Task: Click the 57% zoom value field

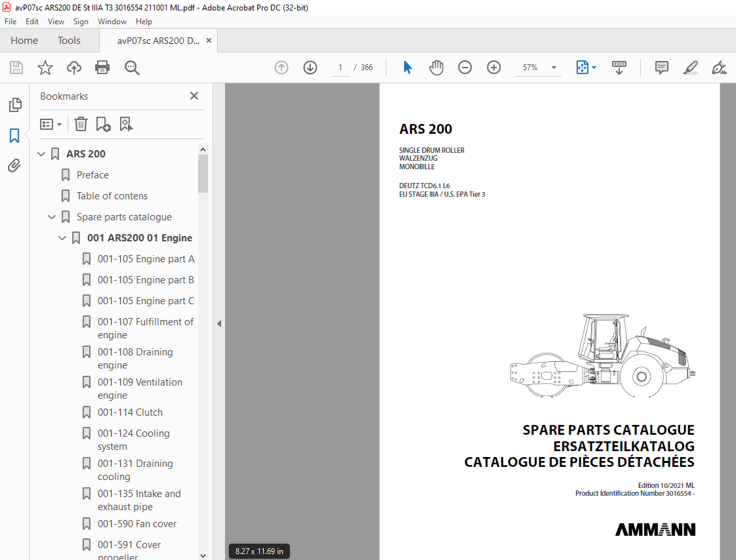Action: 531,68
